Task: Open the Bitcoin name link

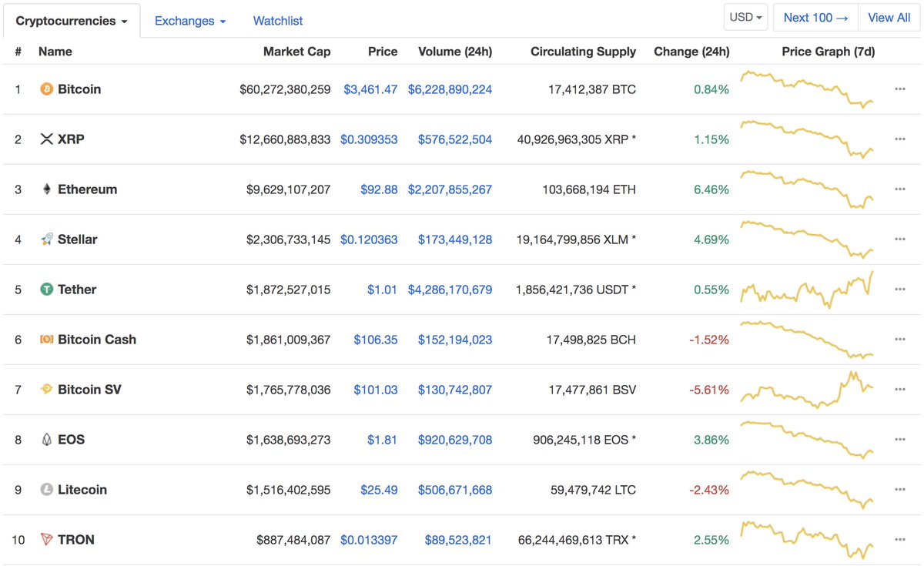Action: [79, 89]
